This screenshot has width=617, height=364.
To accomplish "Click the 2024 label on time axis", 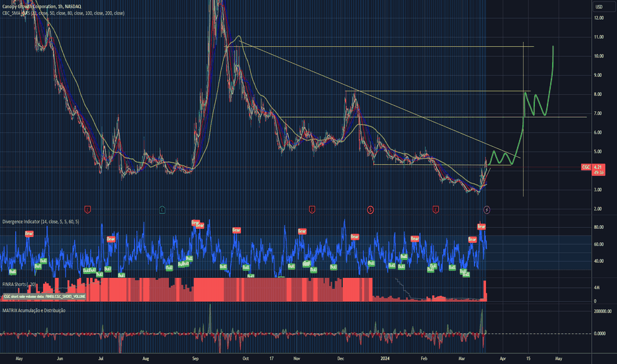I will (x=385, y=359).
